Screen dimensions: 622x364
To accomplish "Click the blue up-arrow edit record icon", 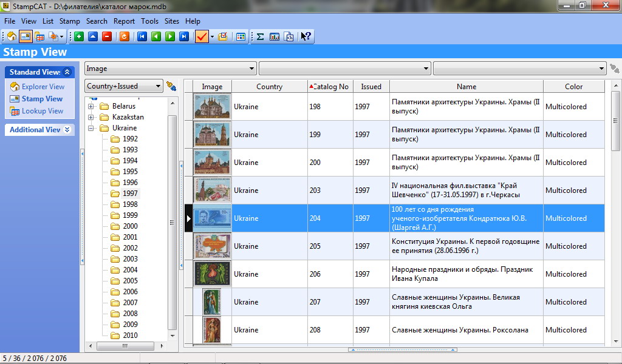I will click(93, 36).
